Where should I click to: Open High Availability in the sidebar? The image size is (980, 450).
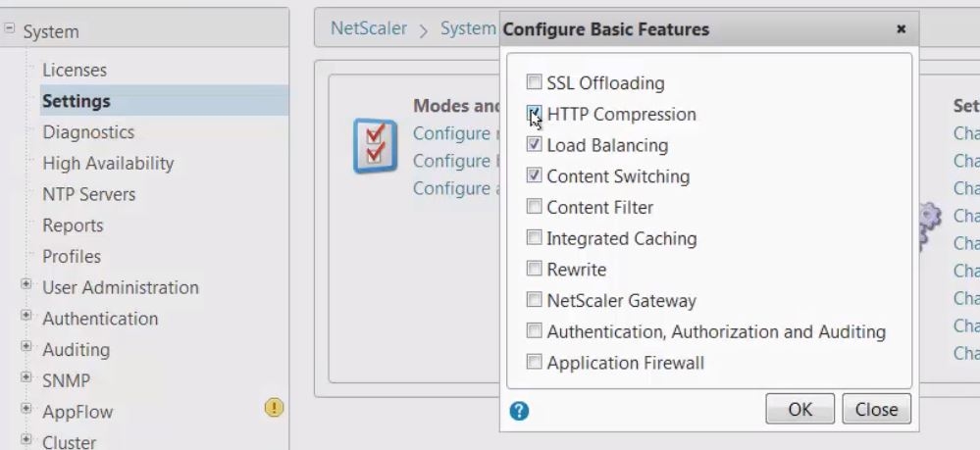pos(108,163)
